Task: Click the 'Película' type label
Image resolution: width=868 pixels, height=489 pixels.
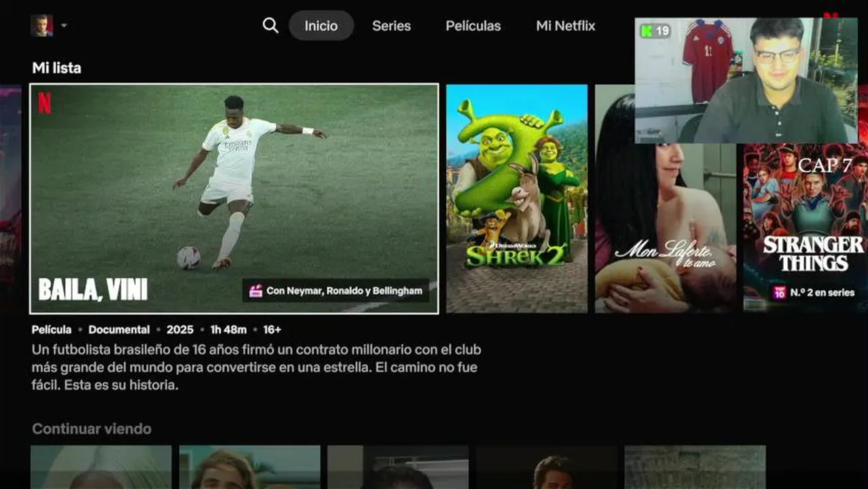Action: (x=52, y=329)
